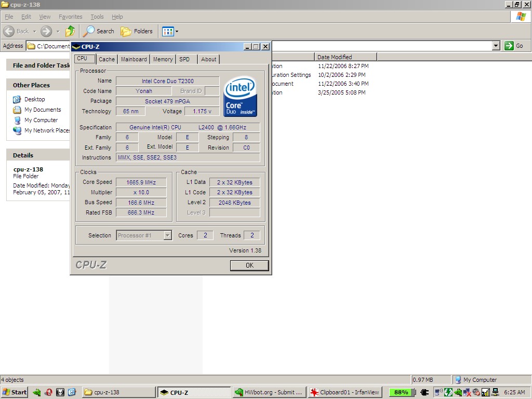Screen dimensions: 532x399
Task: Click the My Computer icon in Other Places
Action: (17, 121)
